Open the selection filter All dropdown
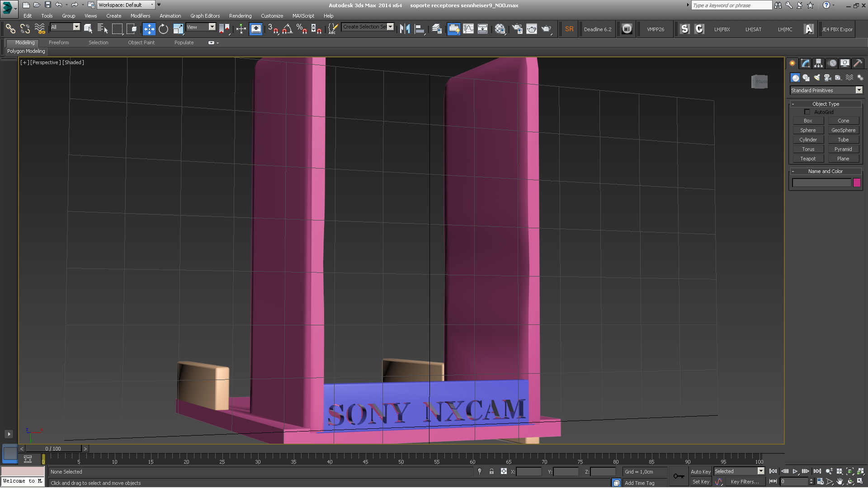 point(65,27)
